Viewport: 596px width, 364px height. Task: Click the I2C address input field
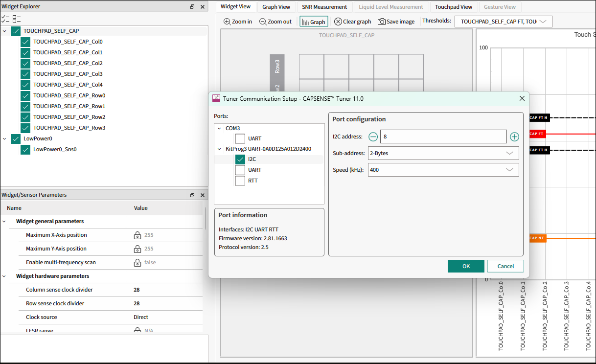pos(443,136)
